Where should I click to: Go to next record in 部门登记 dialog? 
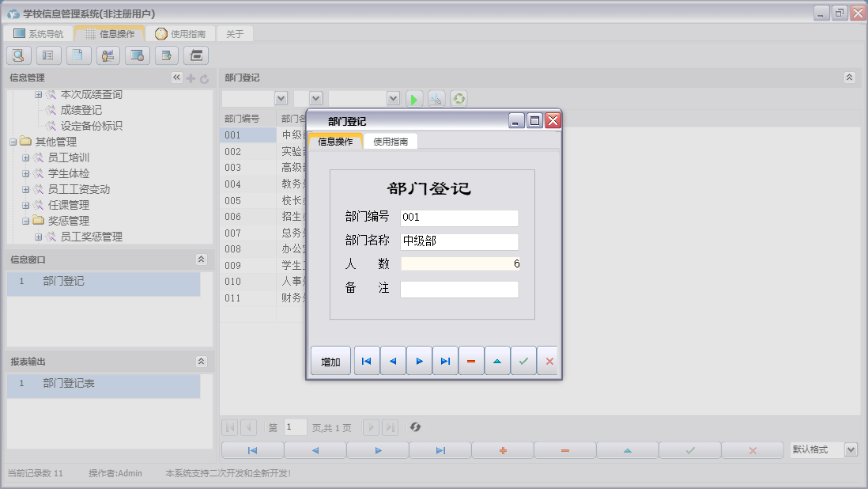click(x=419, y=361)
